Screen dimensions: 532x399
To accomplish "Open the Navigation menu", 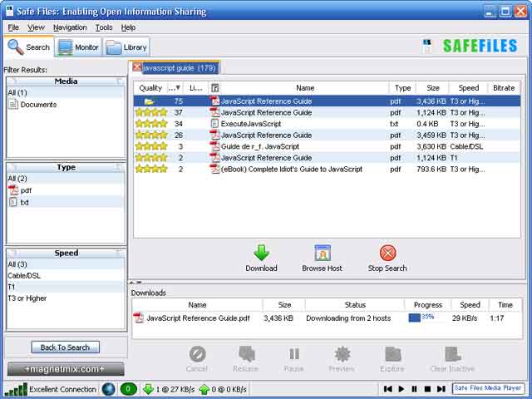I will 70,27.
